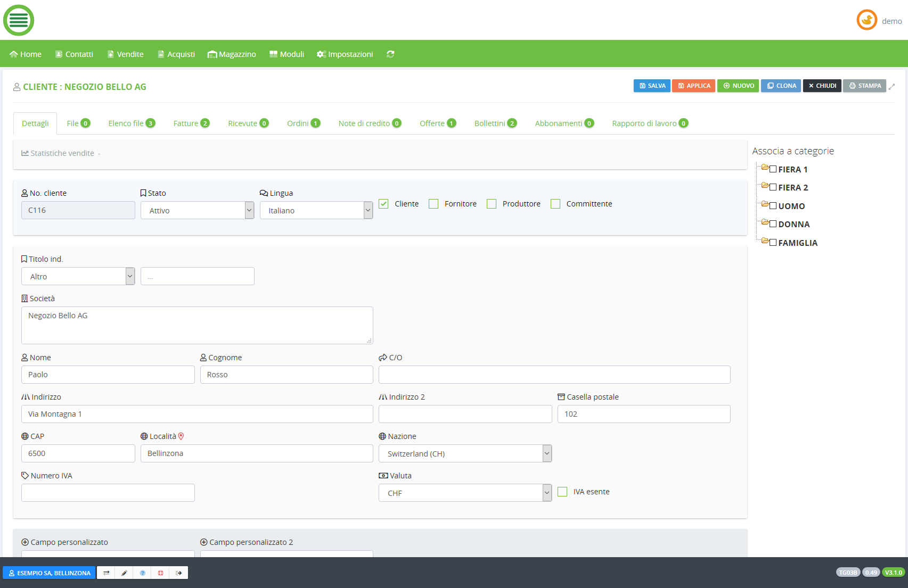Click the green hamburger menu logo
The image size is (908, 588).
[x=19, y=20]
